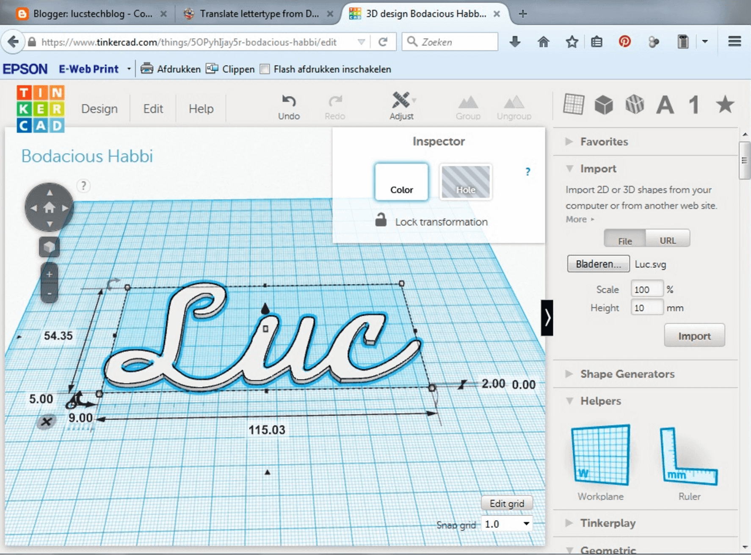This screenshot has width=751, height=560.
Task: Open browser downloads arrow
Action: (515, 41)
